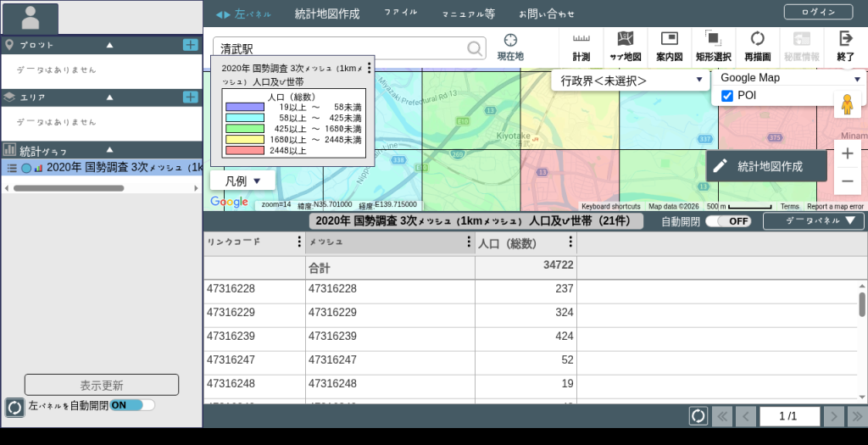The width and height of the screenshot is (868, 445).
Task: Click the ログイン button
Action: point(818,12)
